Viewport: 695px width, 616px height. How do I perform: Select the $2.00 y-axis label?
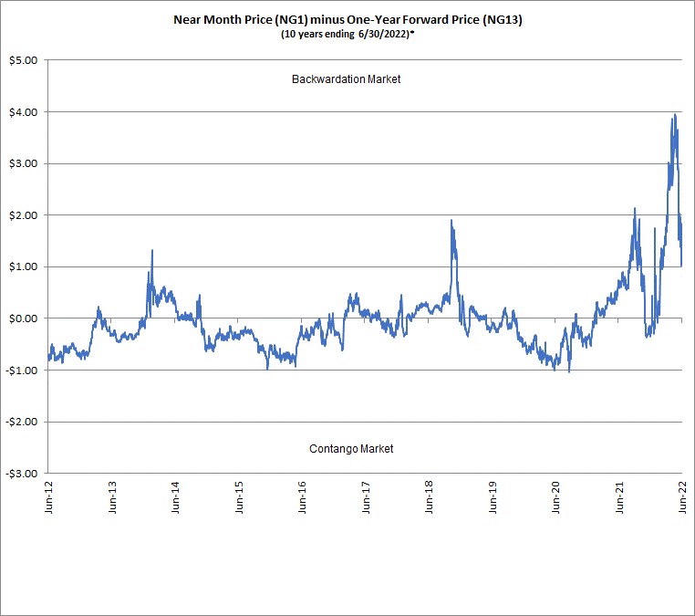click(24, 215)
